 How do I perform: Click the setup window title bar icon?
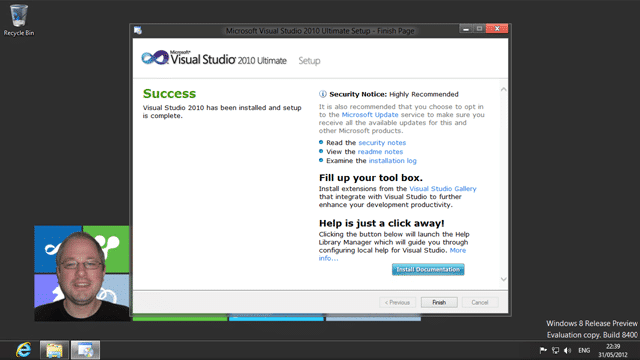(x=138, y=30)
